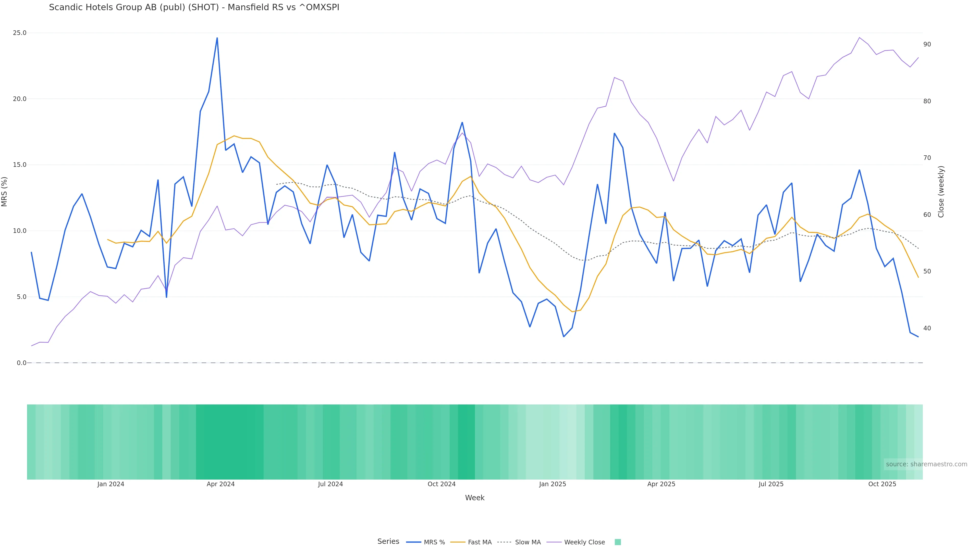Click the Jan 2024 axis label
This screenshot has width=980, height=551.
110,484
